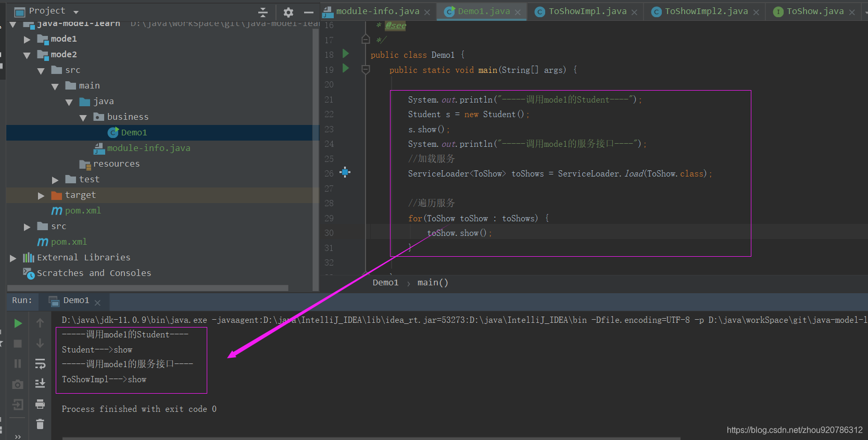Image resolution: width=868 pixels, height=440 pixels.
Task: Click the down stack trace arrow
Action: click(40, 344)
